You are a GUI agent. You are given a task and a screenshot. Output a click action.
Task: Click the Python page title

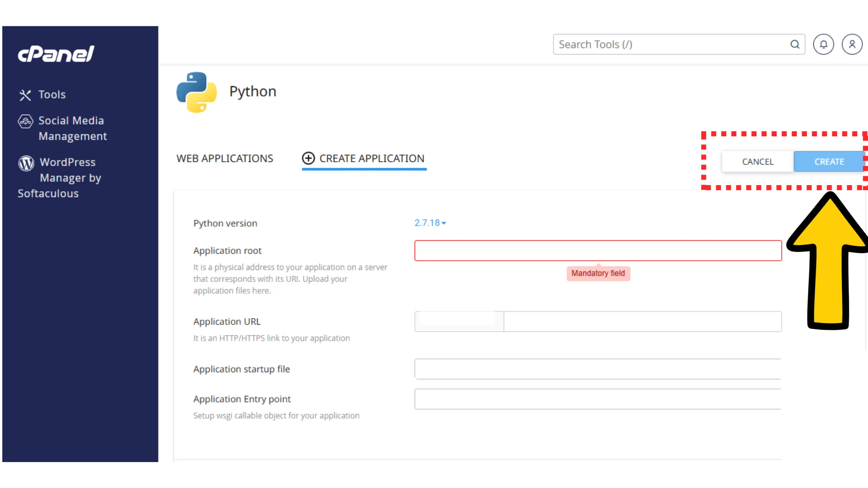click(x=253, y=92)
